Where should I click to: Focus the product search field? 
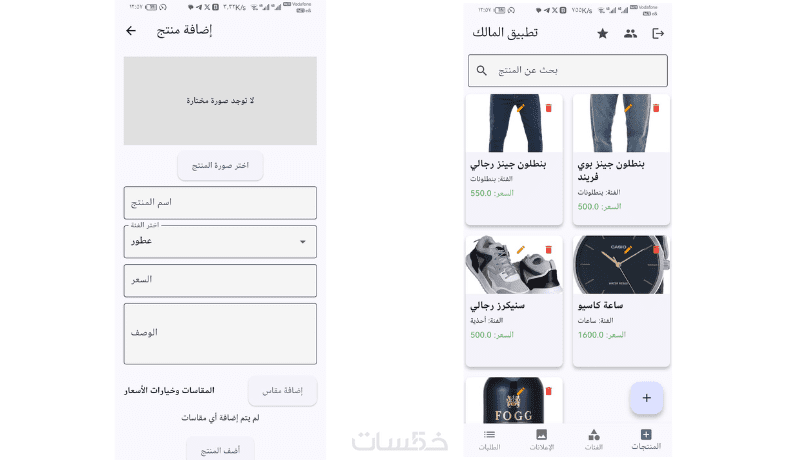[567, 70]
